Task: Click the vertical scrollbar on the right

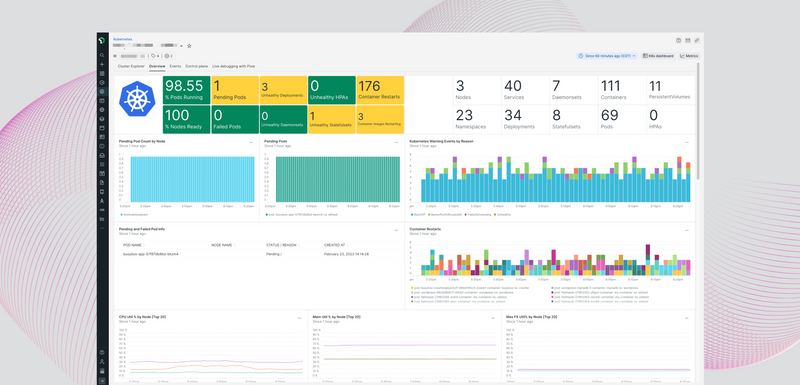Action: click(x=698, y=121)
